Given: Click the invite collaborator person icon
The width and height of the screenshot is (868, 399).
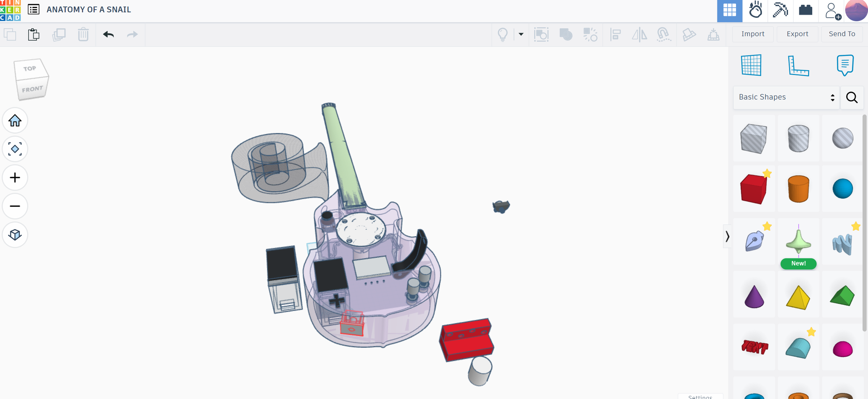Looking at the screenshot, I should 833,11.
